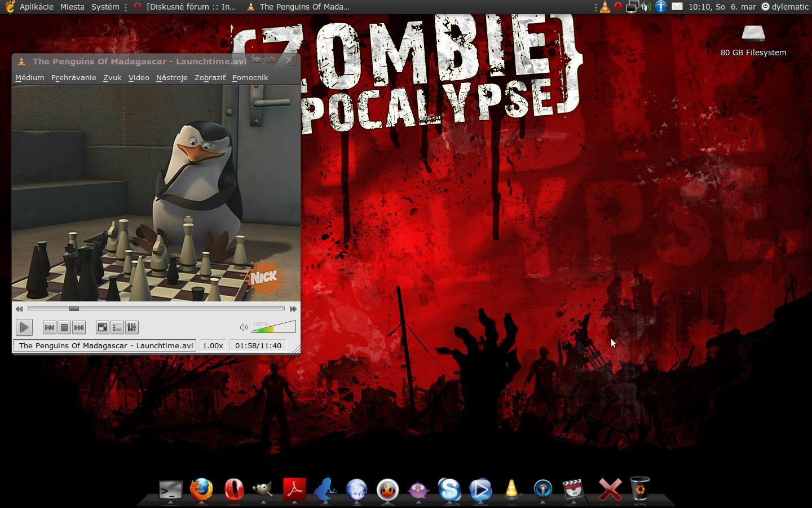Open the network connection tray icon

click(x=632, y=7)
